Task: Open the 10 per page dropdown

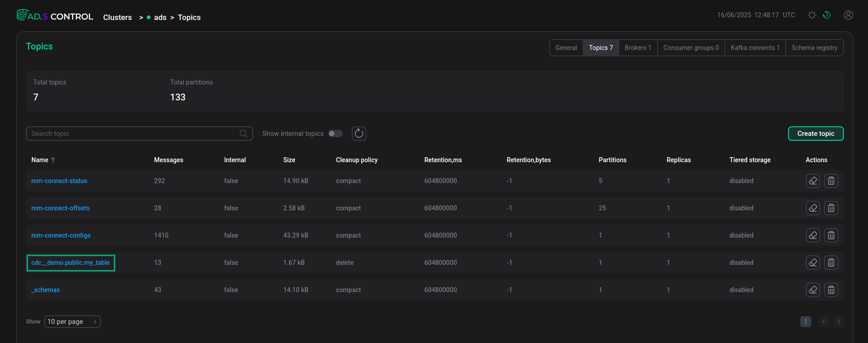Action: tap(72, 322)
